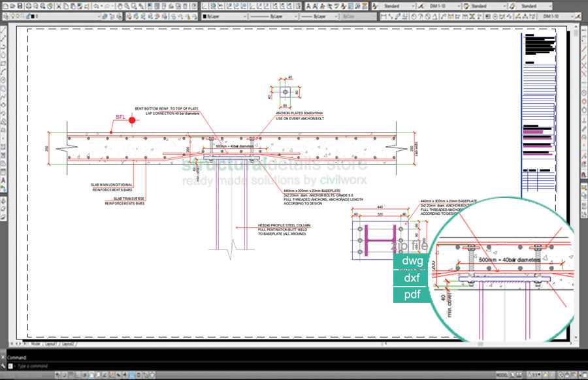Viewport: 588px width, 380px height.
Task: Click the New drawing icon
Action: click(4, 6)
